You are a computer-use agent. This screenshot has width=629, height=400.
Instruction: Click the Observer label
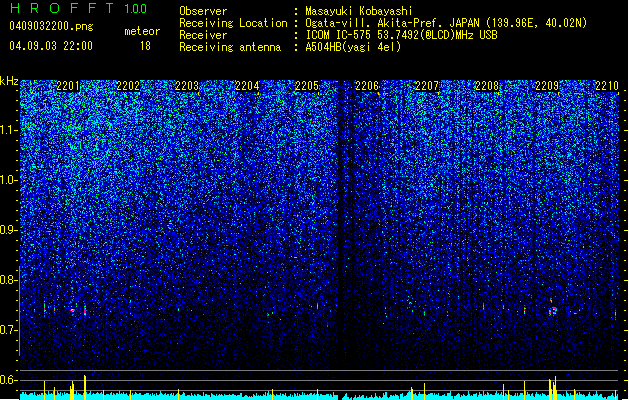203,11
